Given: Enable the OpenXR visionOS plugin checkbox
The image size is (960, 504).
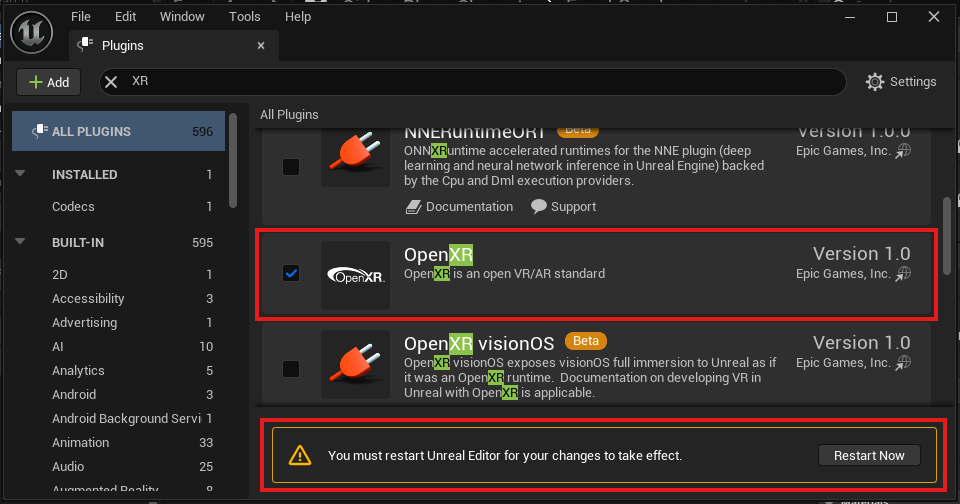Looking at the screenshot, I should click(x=291, y=369).
